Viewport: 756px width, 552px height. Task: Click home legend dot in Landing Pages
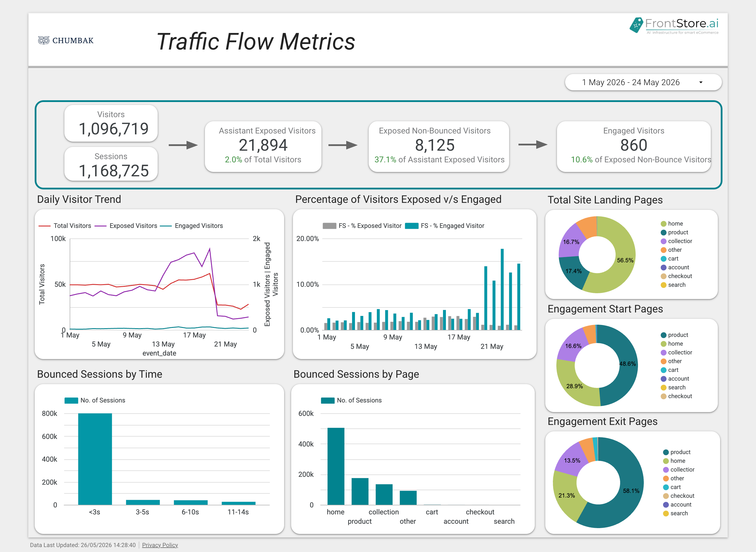pos(663,224)
